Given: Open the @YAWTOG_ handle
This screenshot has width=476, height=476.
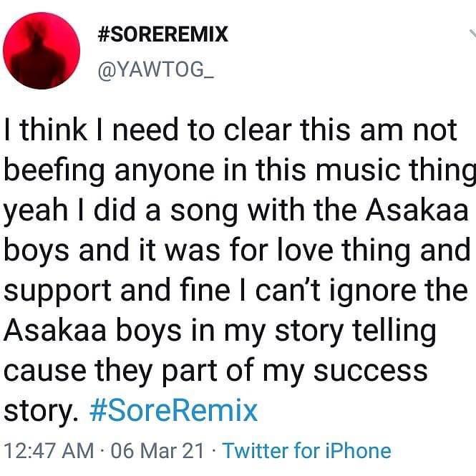Looking at the screenshot, I should (156, 71).
